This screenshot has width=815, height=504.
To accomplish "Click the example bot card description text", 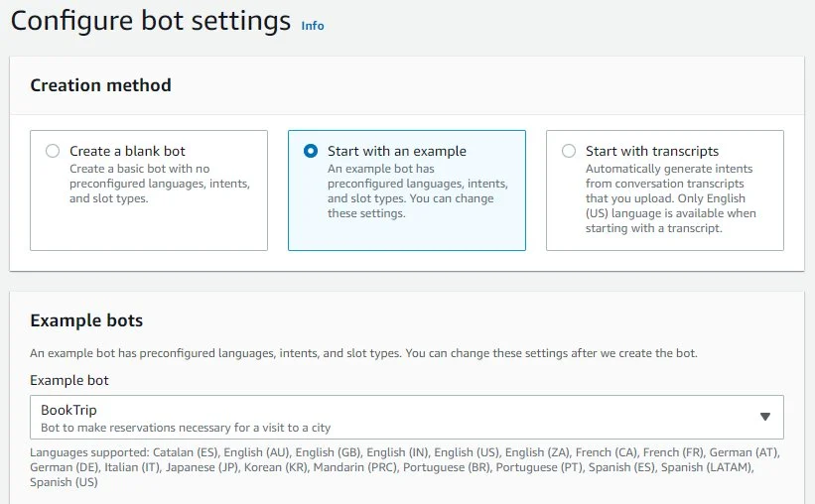I will coord(417,190).
